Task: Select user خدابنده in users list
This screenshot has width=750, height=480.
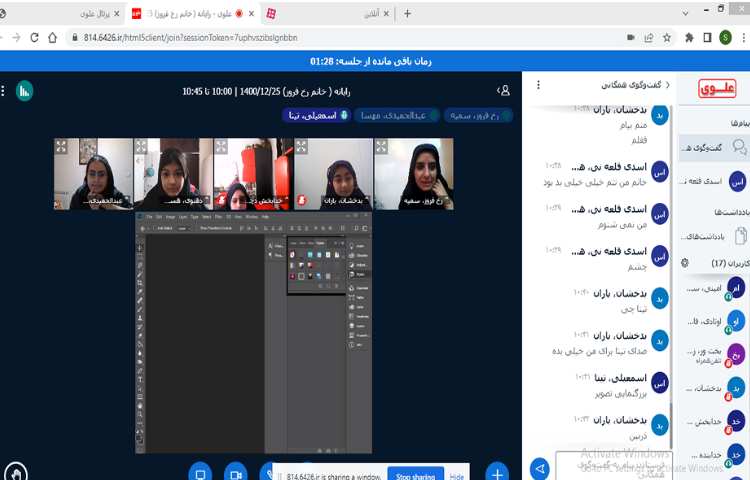Action: [716, 455]
